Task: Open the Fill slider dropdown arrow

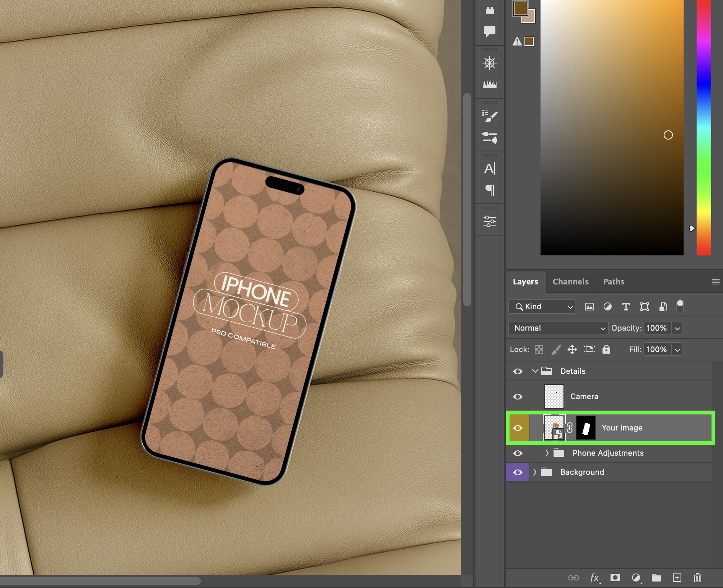Action: point(677,349)
